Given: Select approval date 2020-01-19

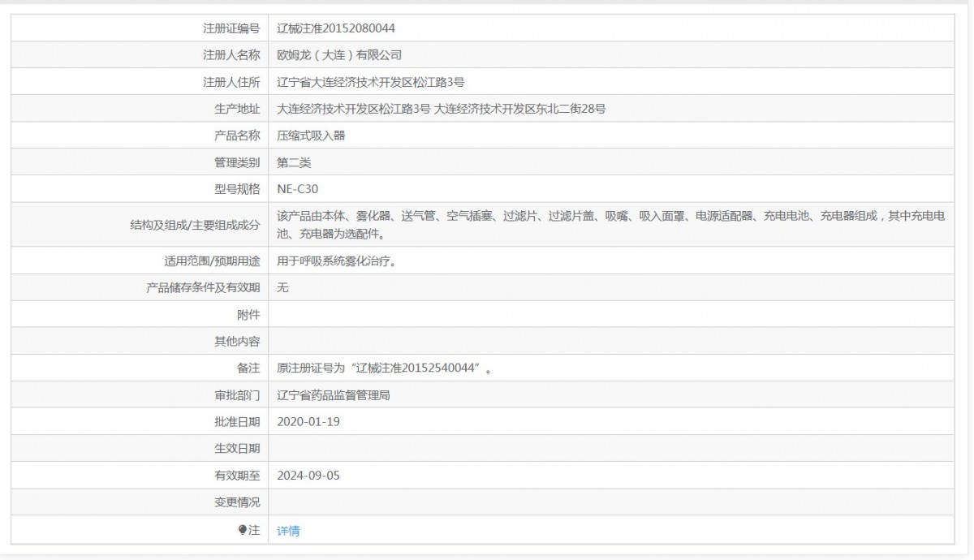Looking at the screenshot, I should (308, 422).
